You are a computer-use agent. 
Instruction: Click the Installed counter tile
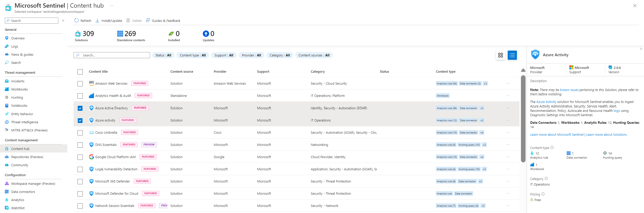174,36
